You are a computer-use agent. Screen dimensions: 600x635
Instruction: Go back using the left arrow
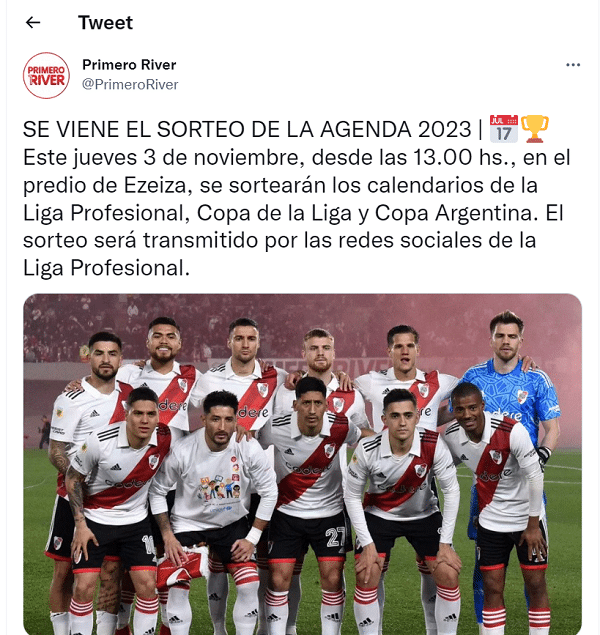[33, 22]
